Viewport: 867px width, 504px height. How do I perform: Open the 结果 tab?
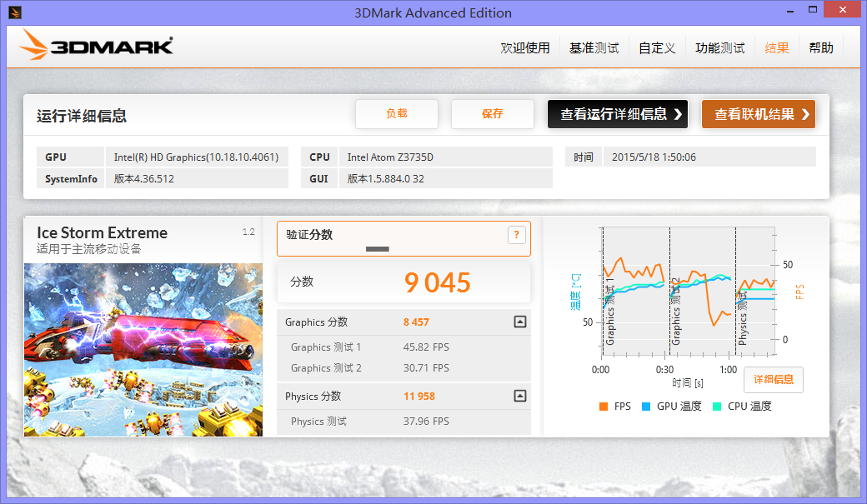[x=777, y=48]
